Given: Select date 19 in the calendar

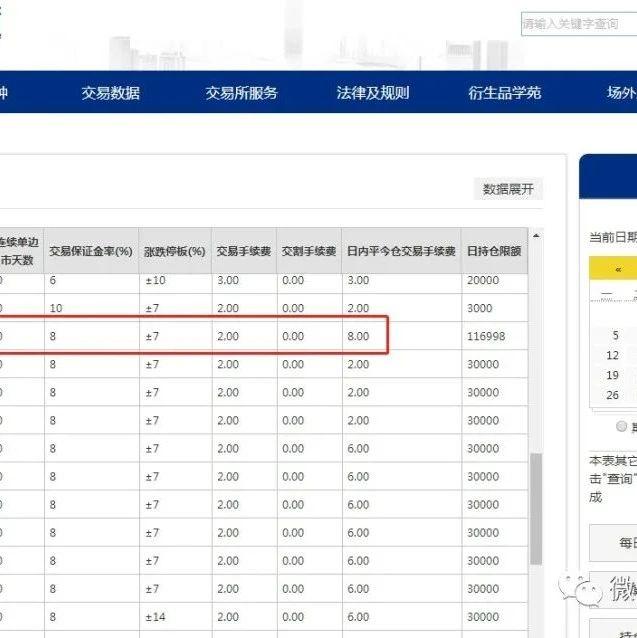Looking at the screenshot, I should pos(612,375).
